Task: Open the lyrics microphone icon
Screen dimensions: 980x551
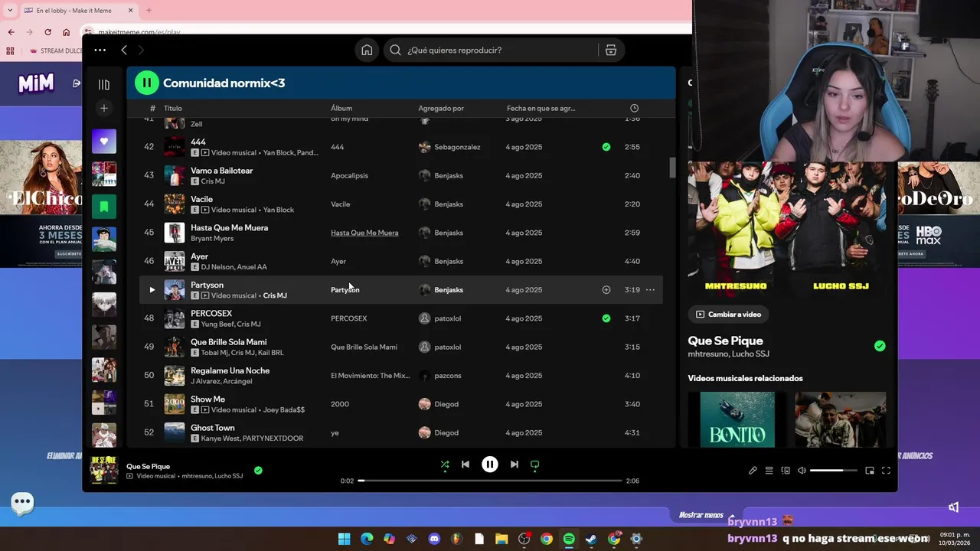Action: [x=753, y=471]
